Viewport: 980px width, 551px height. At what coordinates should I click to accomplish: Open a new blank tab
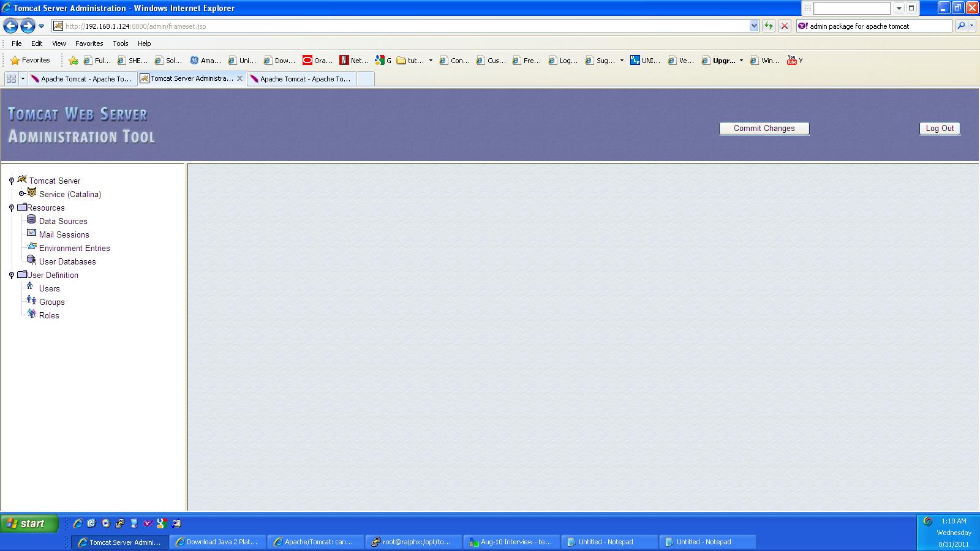click(365, 79)
